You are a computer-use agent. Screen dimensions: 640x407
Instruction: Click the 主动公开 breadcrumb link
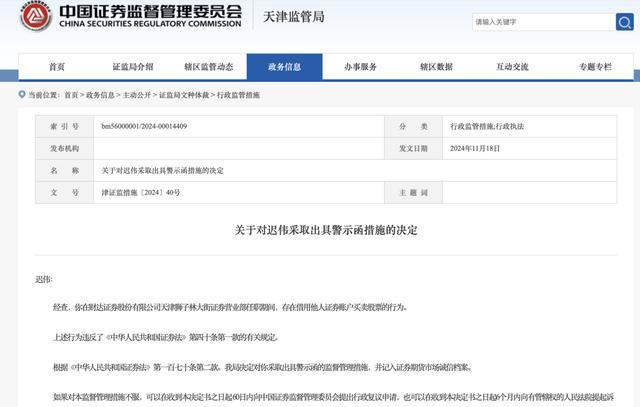pyautogui.click(x=137, y=95)
